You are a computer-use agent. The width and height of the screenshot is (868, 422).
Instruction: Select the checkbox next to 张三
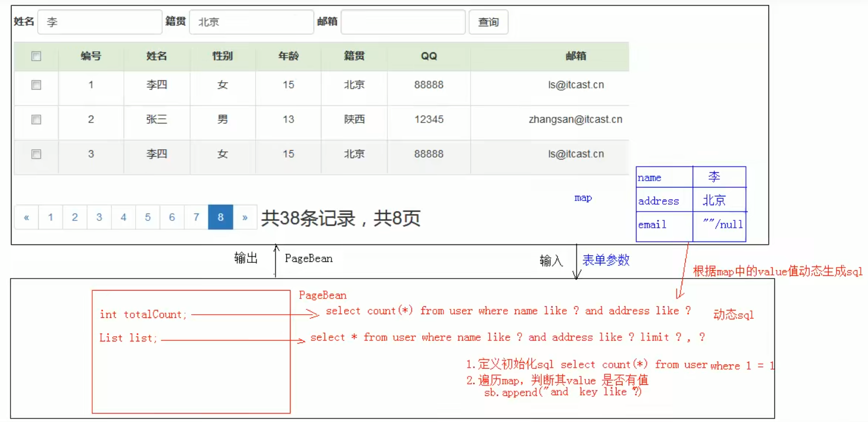(x=36, y=119)
